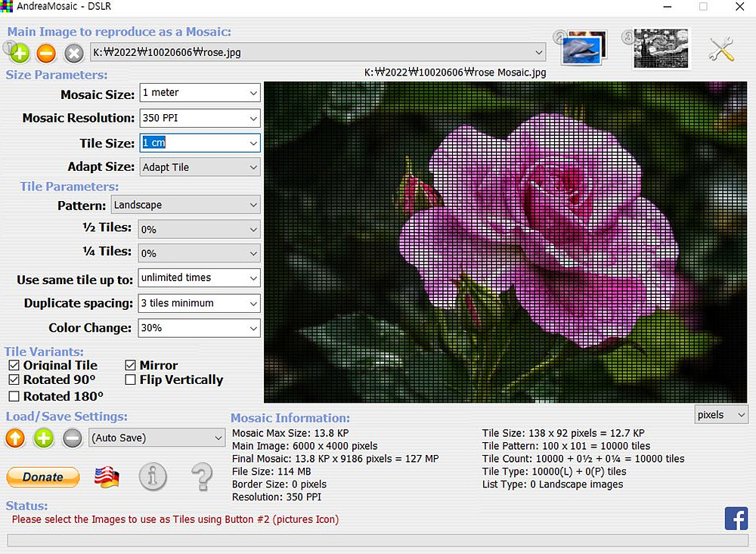
Task: Click the Load/Save Settings heading
Action: click(x=67, y=416)
